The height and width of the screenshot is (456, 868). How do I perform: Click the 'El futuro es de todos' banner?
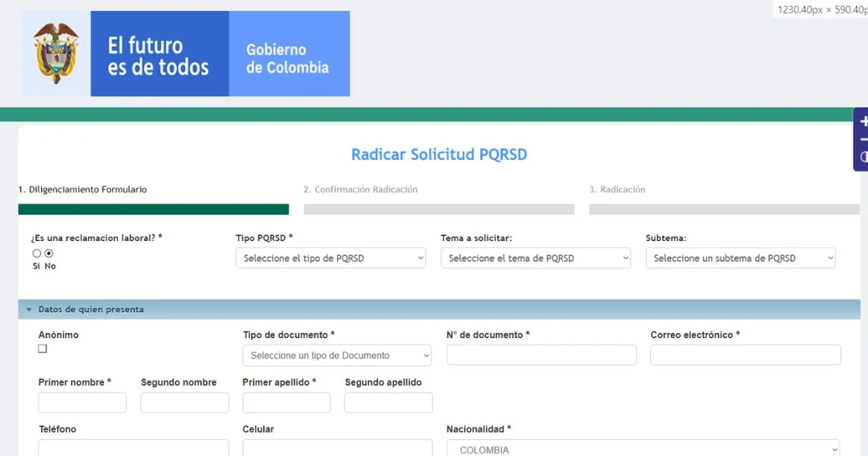[160, 54]
